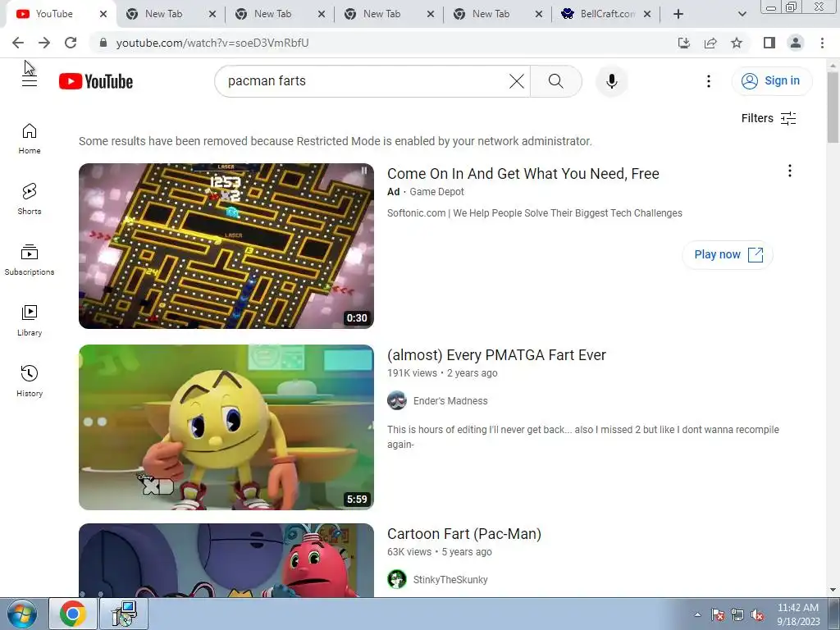Open the Filters options
Image resolution: width=840 pixels, height=630 pixels.
[769, 118]
